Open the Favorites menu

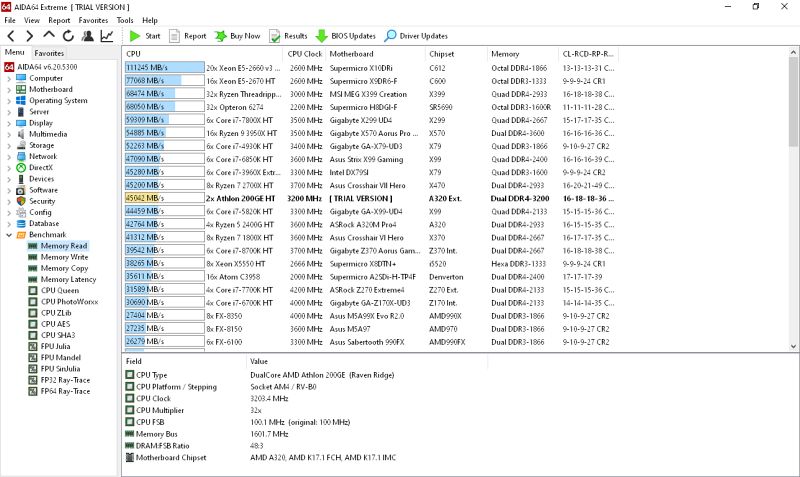[x=93, y=20]
